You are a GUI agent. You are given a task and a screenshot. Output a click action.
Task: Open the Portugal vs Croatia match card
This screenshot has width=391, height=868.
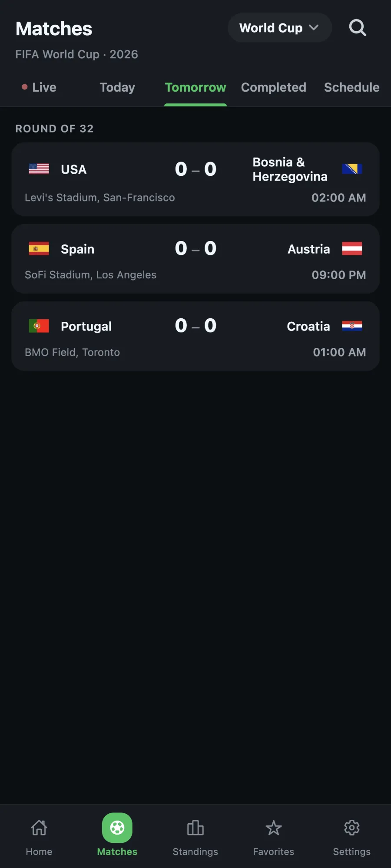pyautogui.click(x=195, y=336)
